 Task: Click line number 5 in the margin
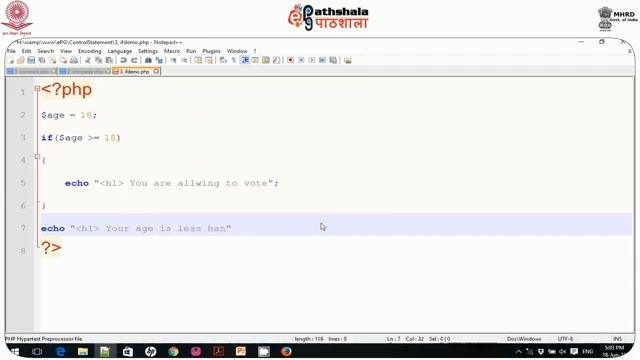[23, 183]
